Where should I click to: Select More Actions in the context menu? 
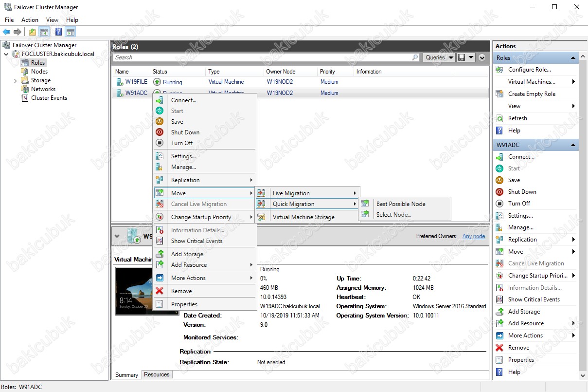coord(205,278)
